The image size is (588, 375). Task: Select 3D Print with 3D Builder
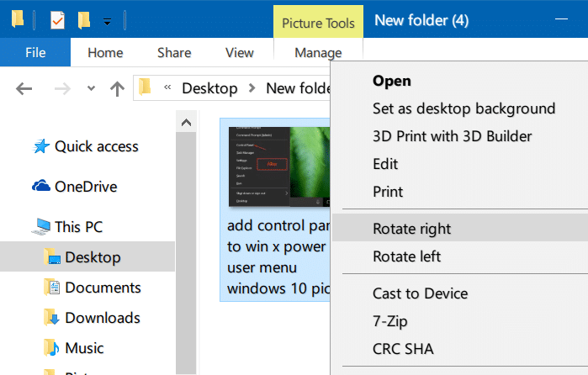(x=453, y=136)
